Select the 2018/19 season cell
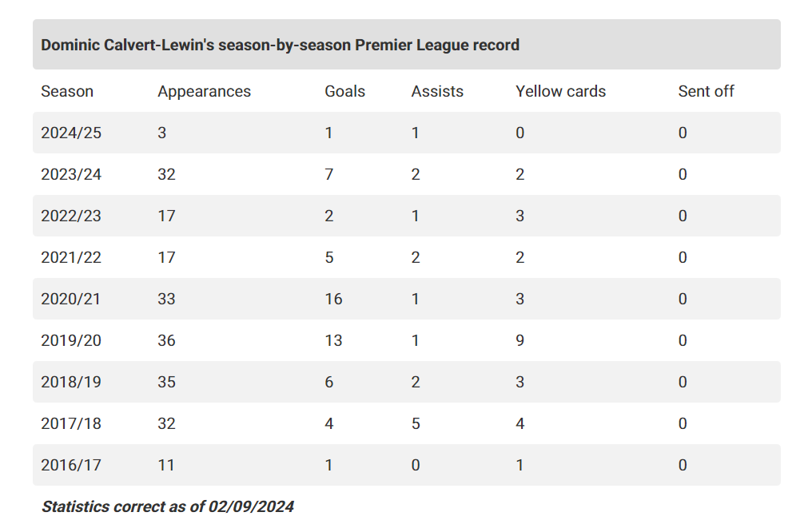This screenshot has height=532, width=808. [71, 382]
